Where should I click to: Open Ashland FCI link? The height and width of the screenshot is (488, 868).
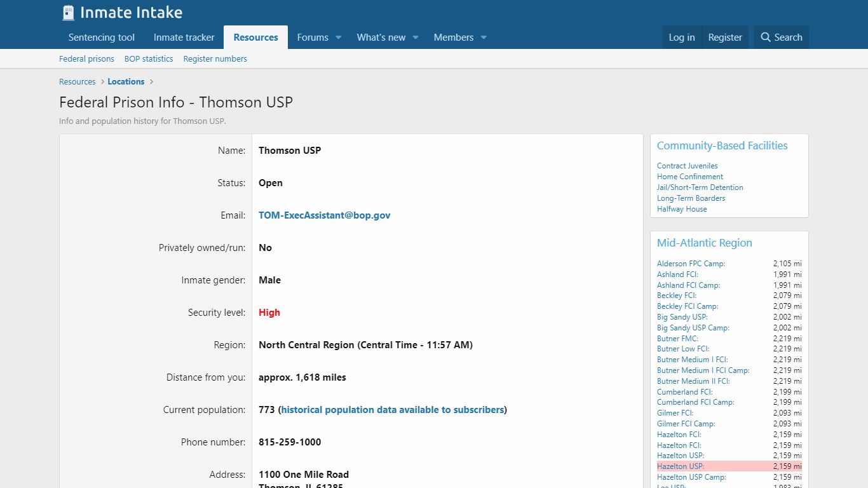click(x=677, y=274)
